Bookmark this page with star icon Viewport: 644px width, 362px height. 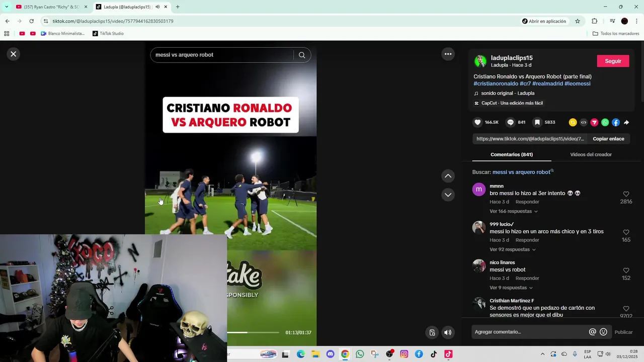pos(578,21)
